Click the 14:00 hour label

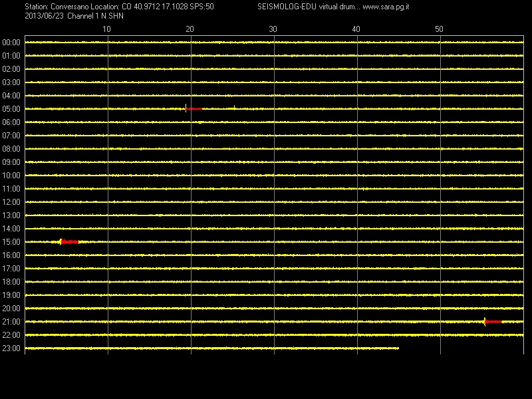pos(11,229)
